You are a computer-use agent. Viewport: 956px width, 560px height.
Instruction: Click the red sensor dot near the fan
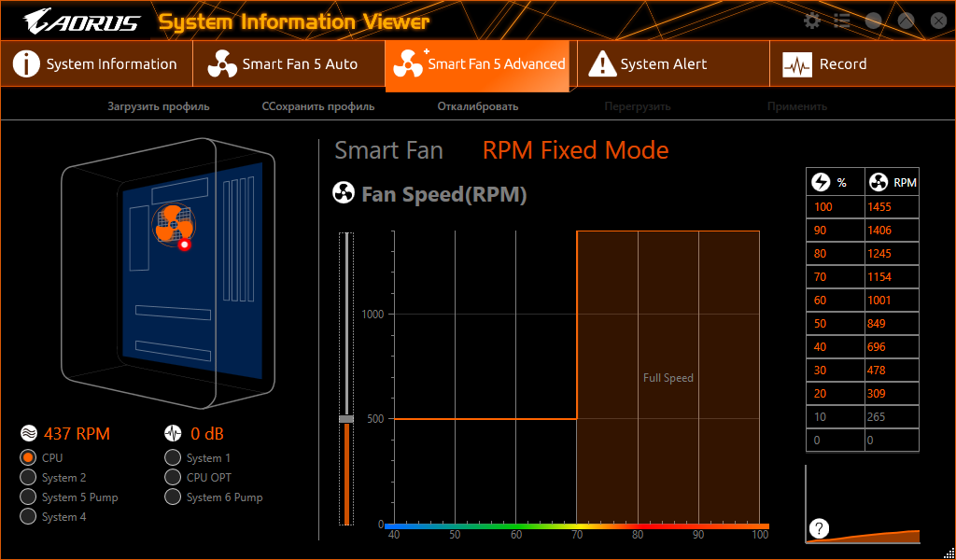click(x=184, y=245)
